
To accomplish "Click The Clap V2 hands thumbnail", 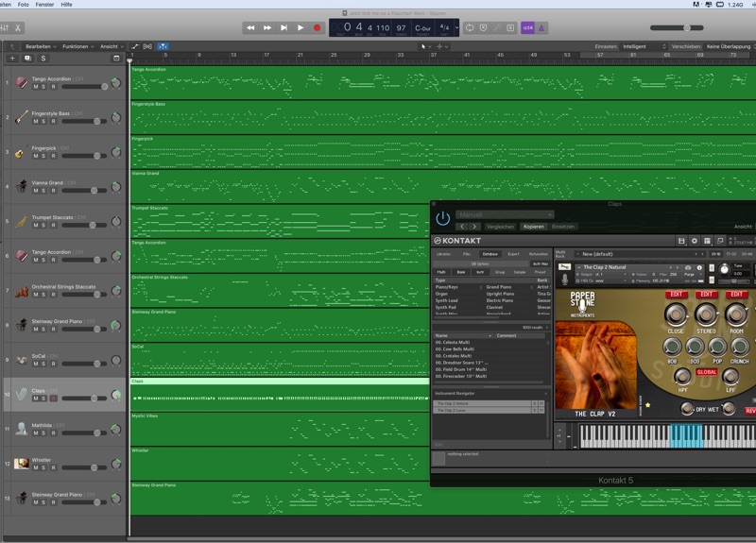I will [596, 365].
